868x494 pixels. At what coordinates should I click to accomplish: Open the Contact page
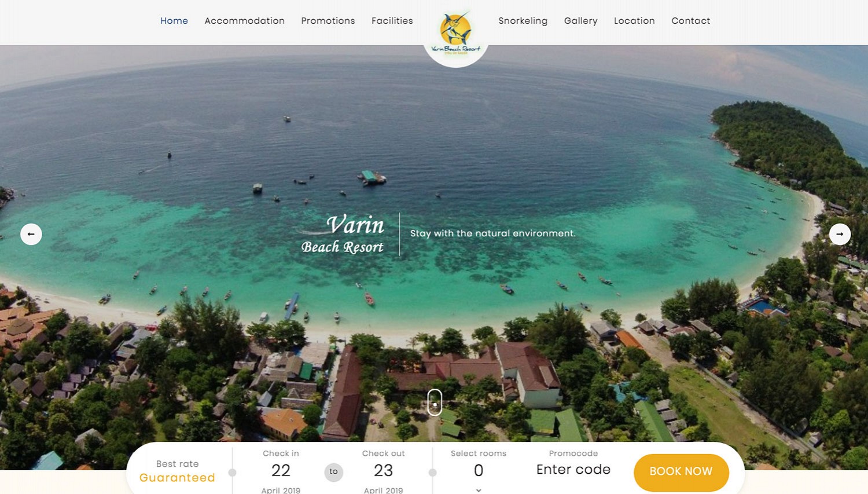tap(691, 21)
